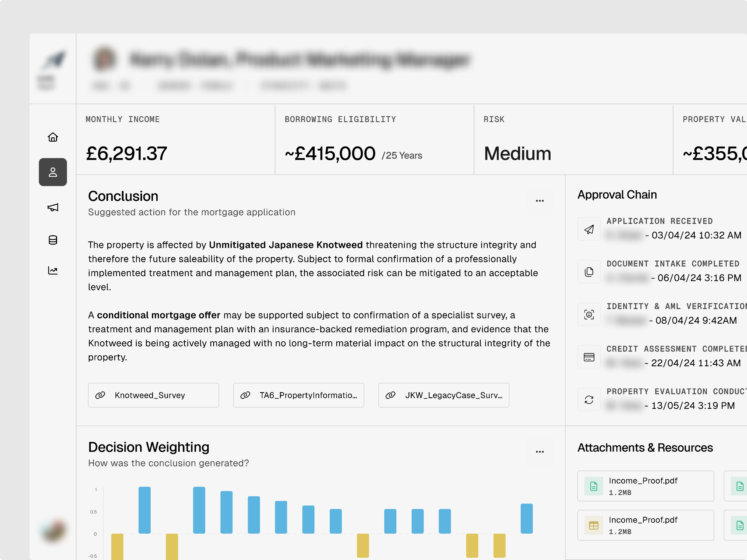Open the analytics chart sidebar icon
This screenshot has width=747, height=560.
point(53,270)
